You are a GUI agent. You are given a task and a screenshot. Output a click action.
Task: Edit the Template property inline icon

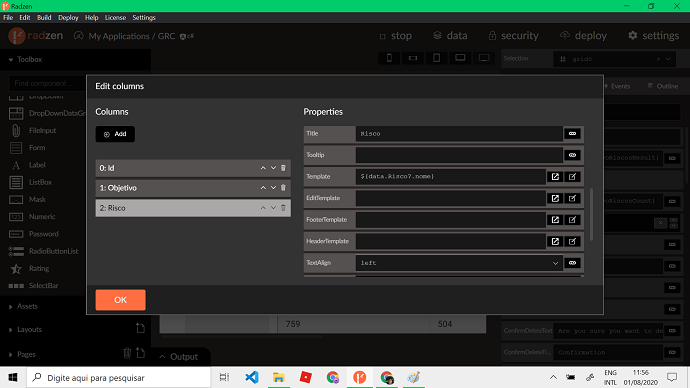pyautogui.click(x=573, y=177)
